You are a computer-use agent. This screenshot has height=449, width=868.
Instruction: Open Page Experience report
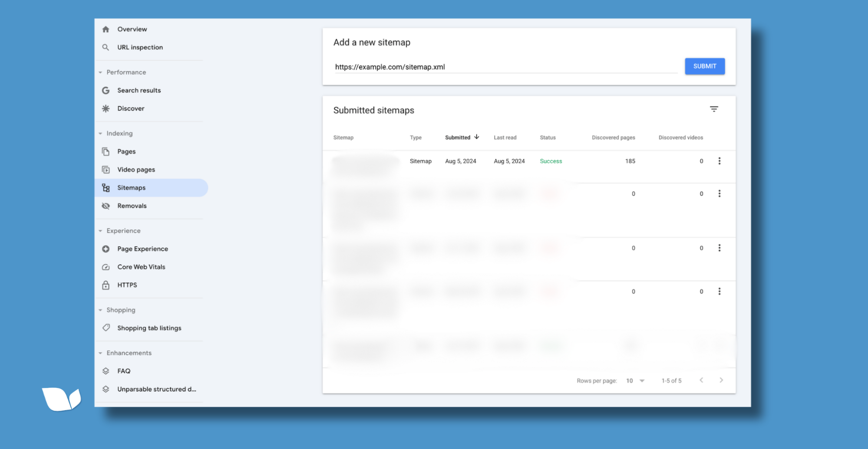tap(142, 249)
